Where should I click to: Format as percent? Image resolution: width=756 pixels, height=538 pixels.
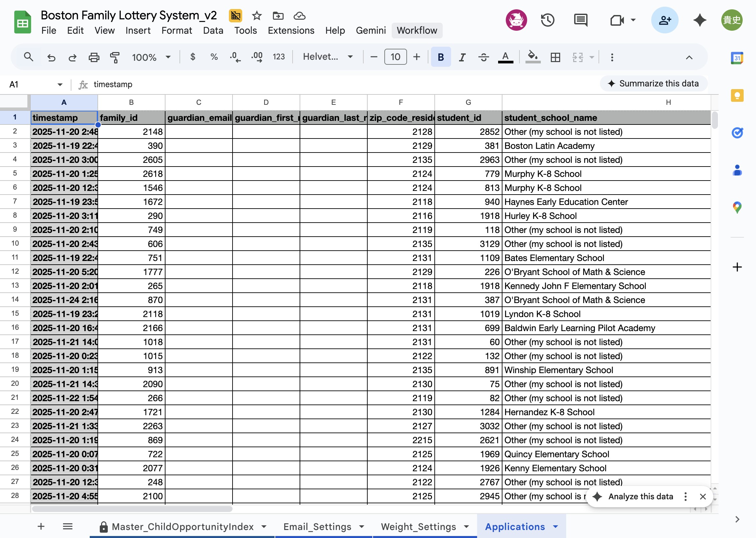[214, 57]
